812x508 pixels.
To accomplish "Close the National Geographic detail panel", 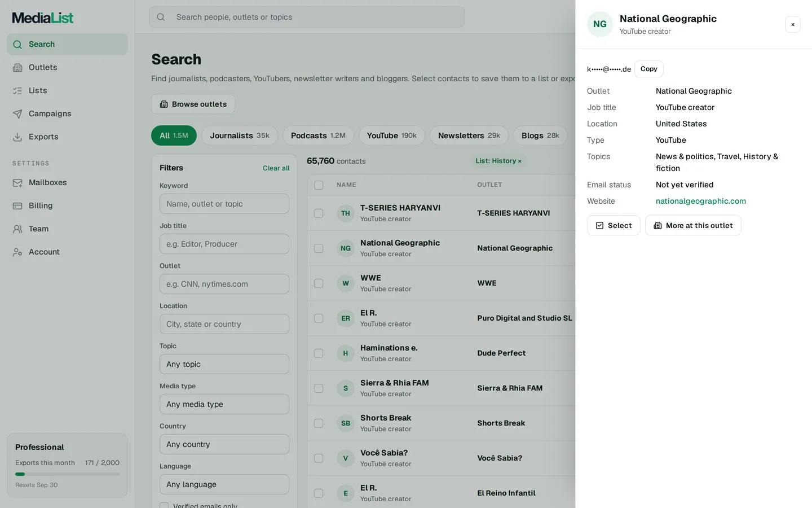I will coord(793,24).
